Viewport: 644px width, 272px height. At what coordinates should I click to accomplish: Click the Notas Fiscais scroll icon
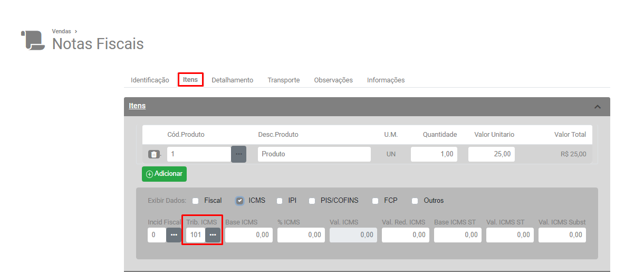(x=33, y=40)
